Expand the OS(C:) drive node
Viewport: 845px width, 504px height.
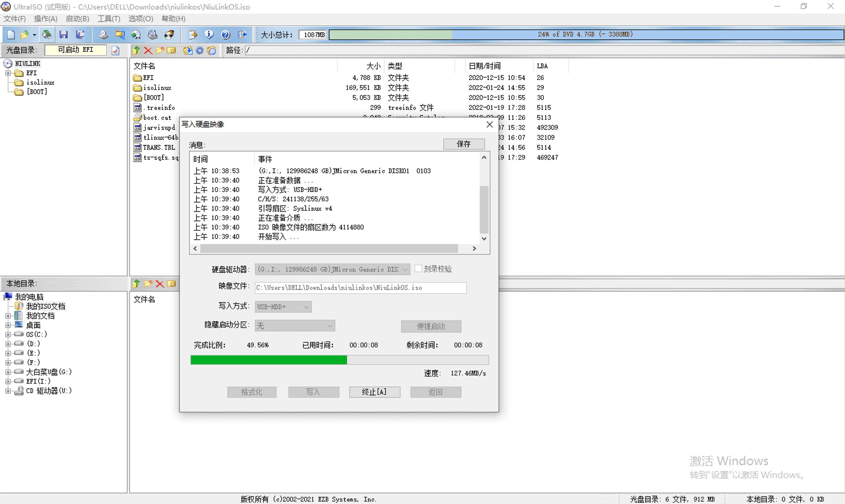(8, 334)
